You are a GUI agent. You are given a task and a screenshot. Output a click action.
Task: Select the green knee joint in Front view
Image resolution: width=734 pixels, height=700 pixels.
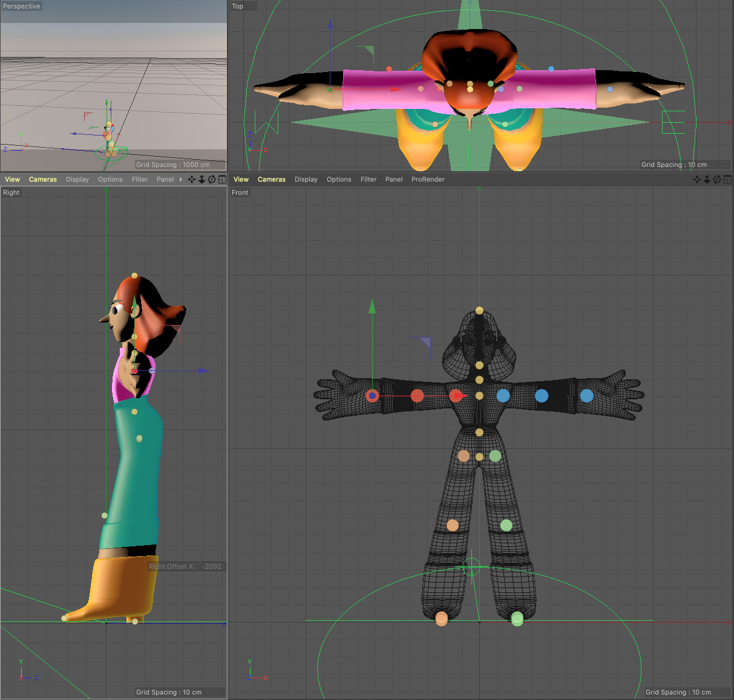[x=506, y=525]
